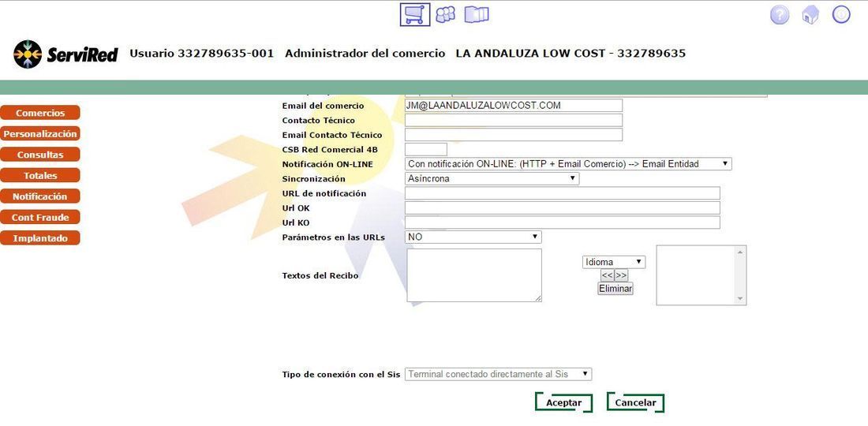868x426 pixels.
Task: Open the Notificación menu
Action: click(x=40, y=196)
